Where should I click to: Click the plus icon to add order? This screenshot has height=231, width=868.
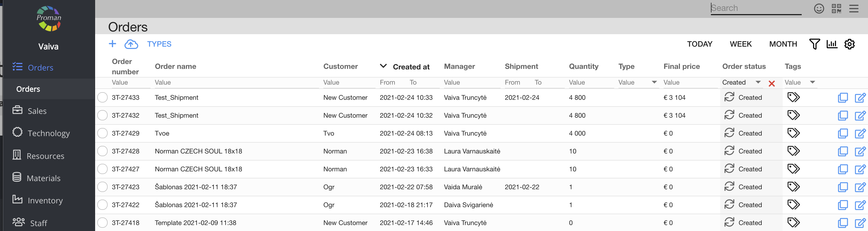(112, 44)
